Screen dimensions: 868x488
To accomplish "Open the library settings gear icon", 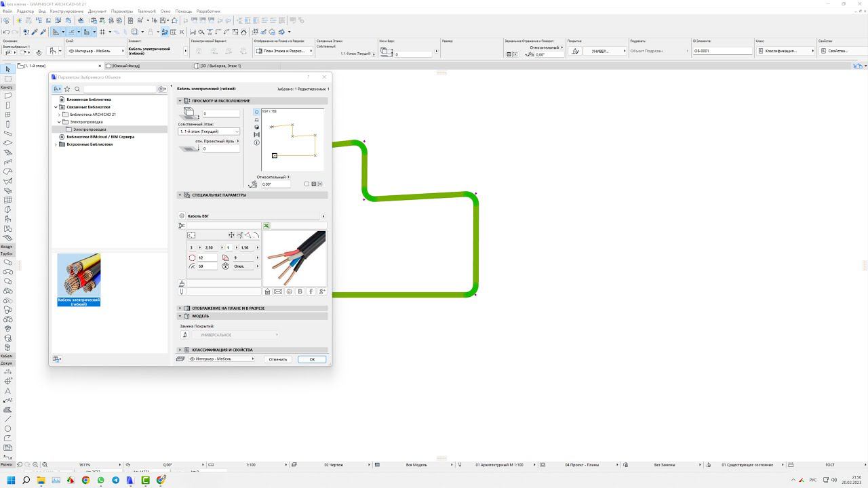I will [x=161, y=89].
